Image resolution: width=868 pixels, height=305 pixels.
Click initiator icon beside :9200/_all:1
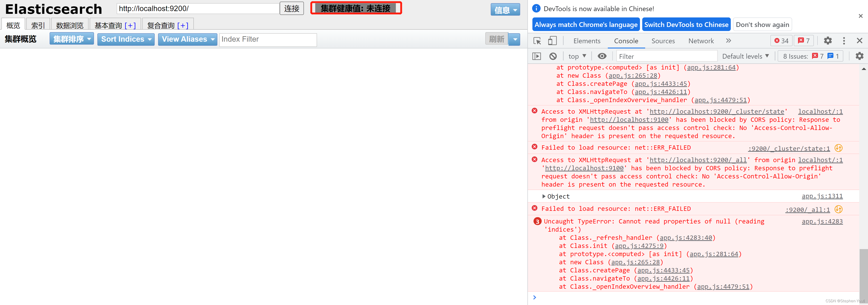[838, 209]
